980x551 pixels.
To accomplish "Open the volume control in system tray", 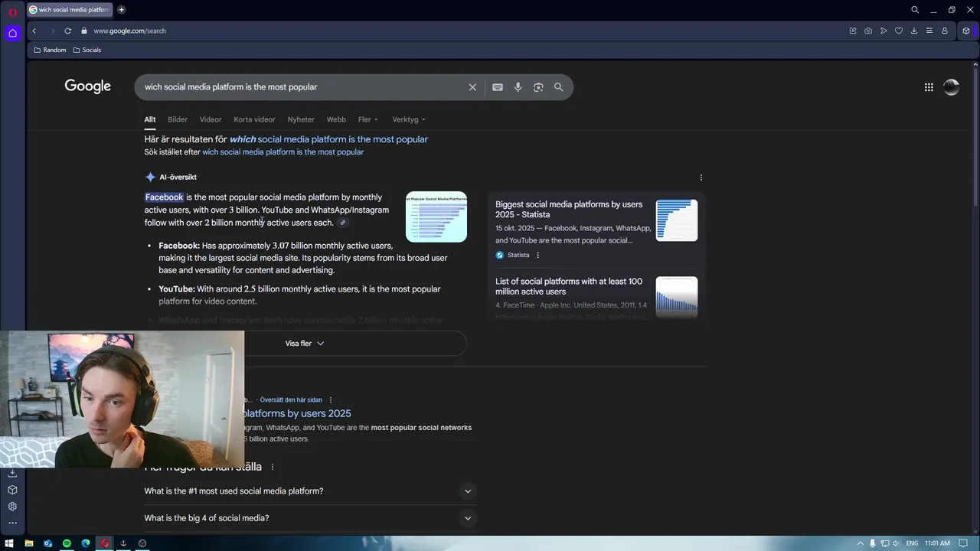I will coord(897,543).
